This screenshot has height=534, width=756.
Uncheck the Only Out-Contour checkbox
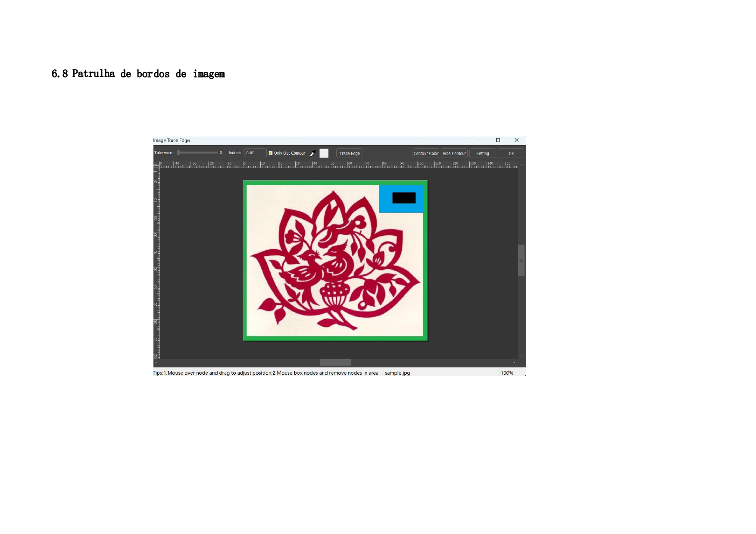tap(271, 153)
